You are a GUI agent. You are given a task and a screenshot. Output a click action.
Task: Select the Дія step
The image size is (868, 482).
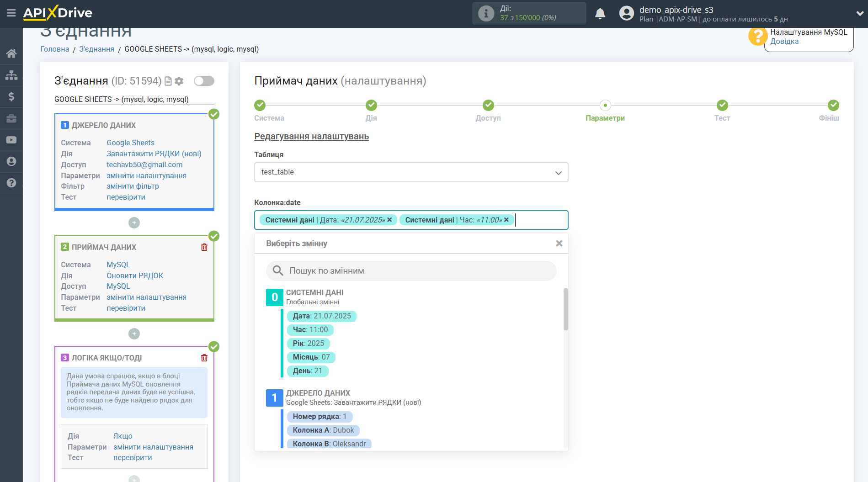pyautogui.click(x=371, y=106)
